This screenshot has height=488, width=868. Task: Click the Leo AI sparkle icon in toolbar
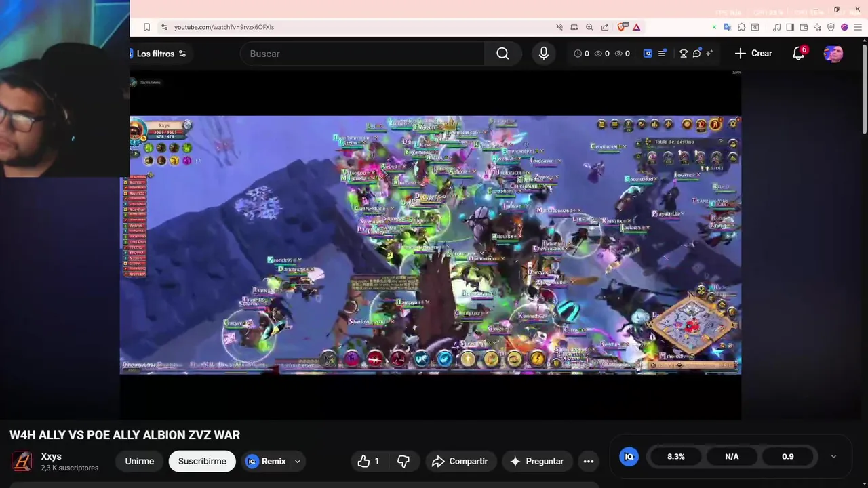(x=817, y=27)
